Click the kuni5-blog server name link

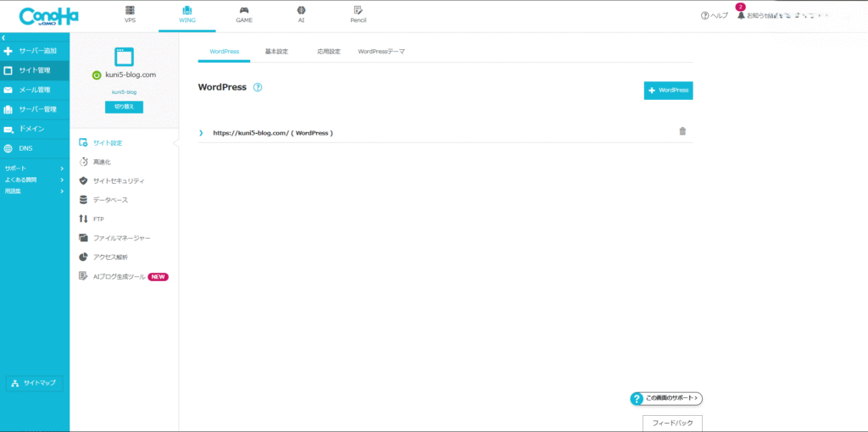[124, 91]
